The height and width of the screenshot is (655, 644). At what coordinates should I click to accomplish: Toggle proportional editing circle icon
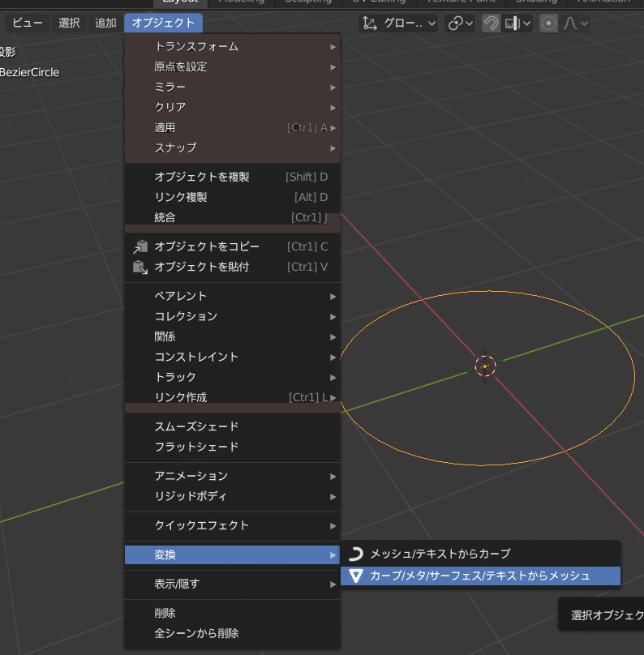pyautogui.click(x=548, y=24)
